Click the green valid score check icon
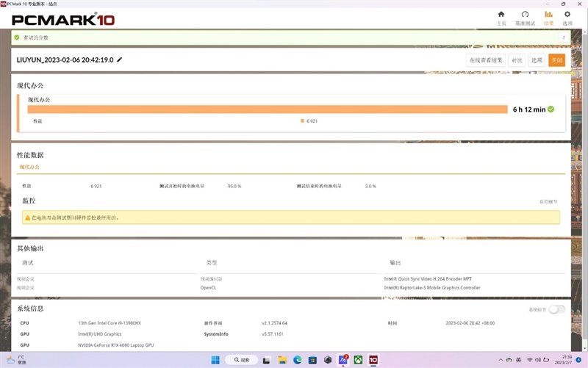The width and height of the screenshot is (588, 368). [17, 37]
